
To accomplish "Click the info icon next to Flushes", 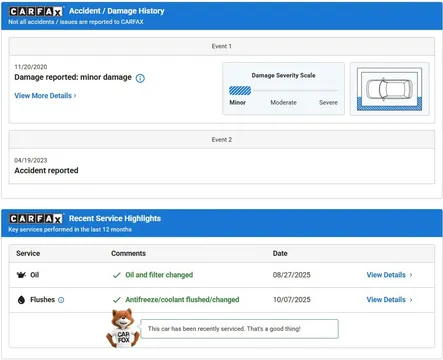I will pyautogui.click(x=61, y=300).
